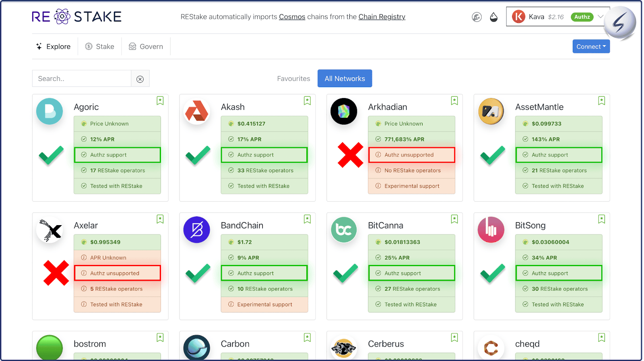644x361 pixels.
Task: Switch to the Govern tab
Action: (146, 47)
